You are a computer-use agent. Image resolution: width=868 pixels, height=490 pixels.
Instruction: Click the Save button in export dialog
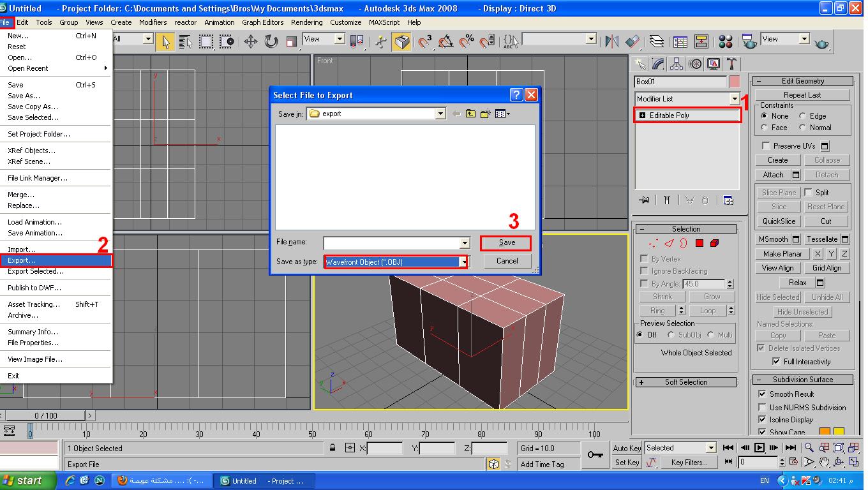507,242
